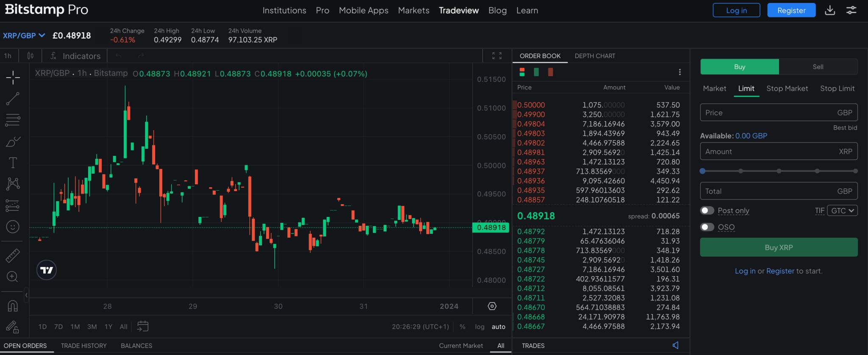Select the brush drawing tool
The width and height of the screenshot is (868, 355).
[13, 141]
